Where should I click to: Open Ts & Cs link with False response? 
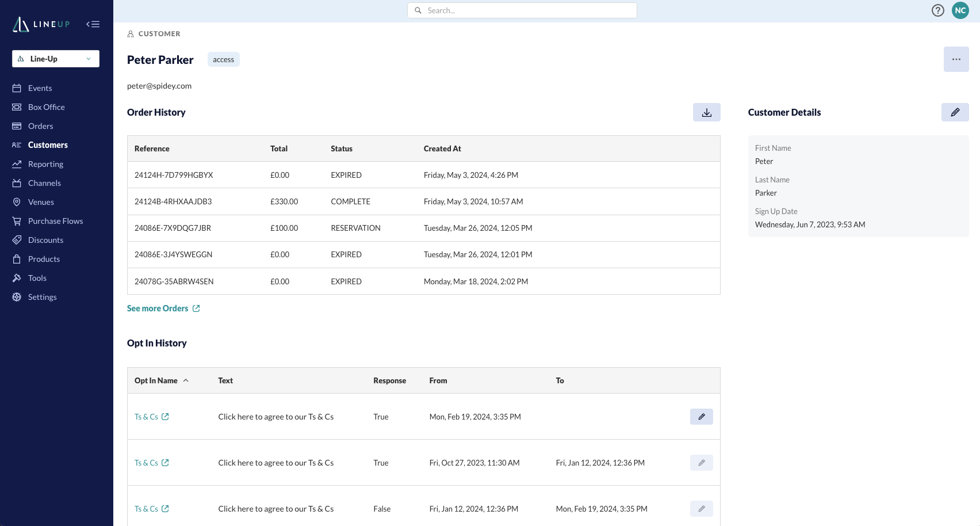point(151,509)
